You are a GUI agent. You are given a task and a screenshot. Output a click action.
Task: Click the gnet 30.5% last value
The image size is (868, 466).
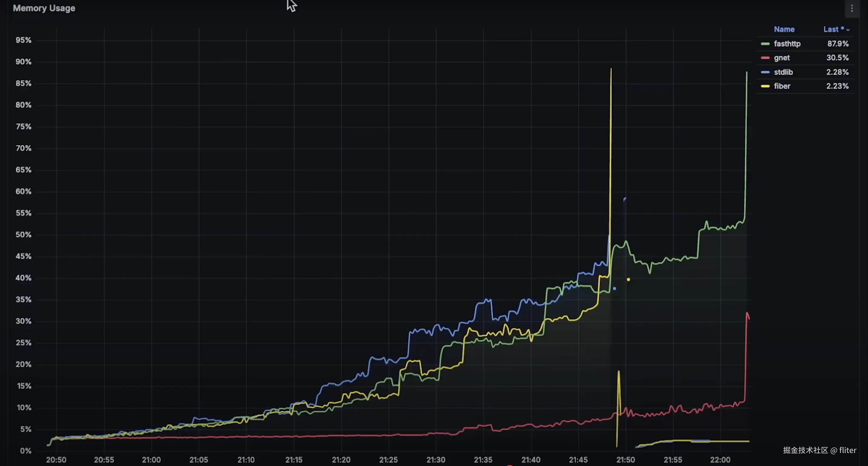(x=837, y=58)
